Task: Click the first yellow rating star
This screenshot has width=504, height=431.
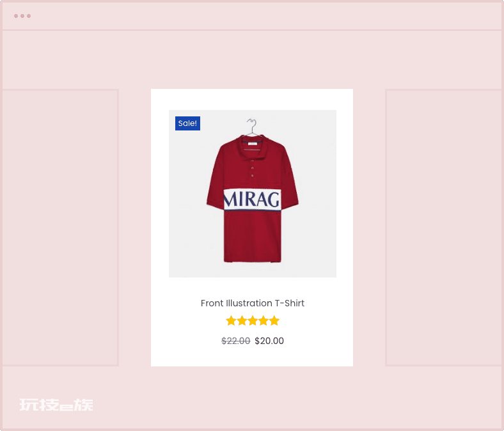Action: pos(231,321)
